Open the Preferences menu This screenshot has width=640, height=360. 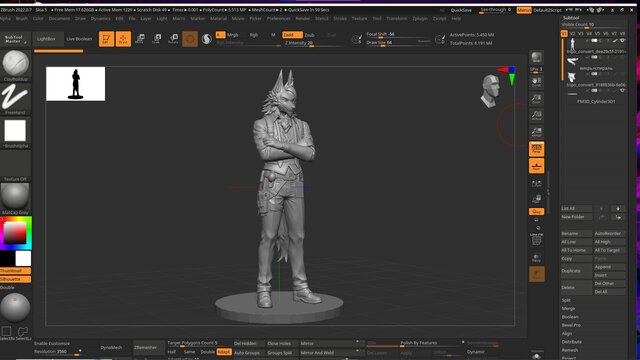pos(278,18)
